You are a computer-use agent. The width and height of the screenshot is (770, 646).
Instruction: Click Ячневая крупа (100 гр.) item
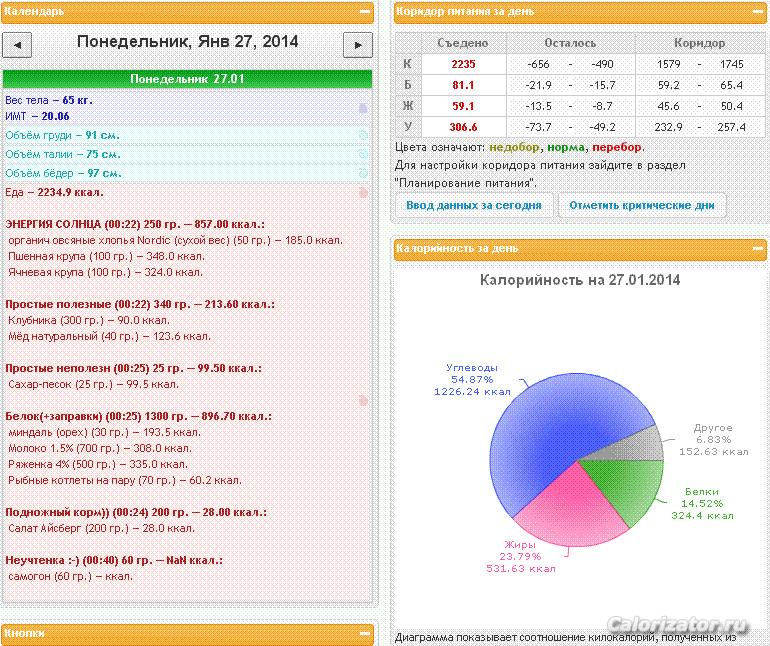point(106,272)
